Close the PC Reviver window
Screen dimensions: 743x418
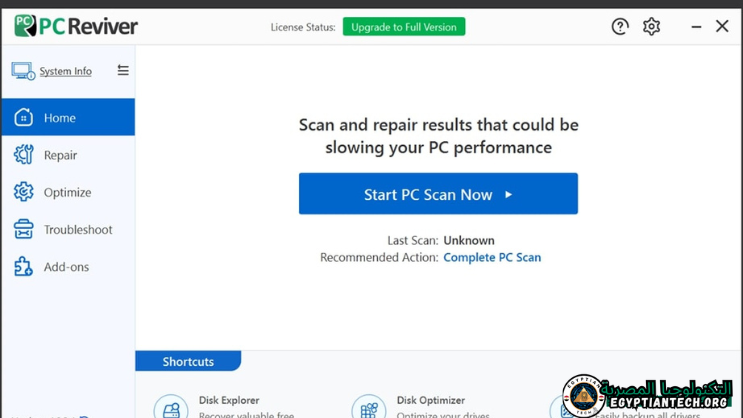pyautogui.click(x=722, y=26)
